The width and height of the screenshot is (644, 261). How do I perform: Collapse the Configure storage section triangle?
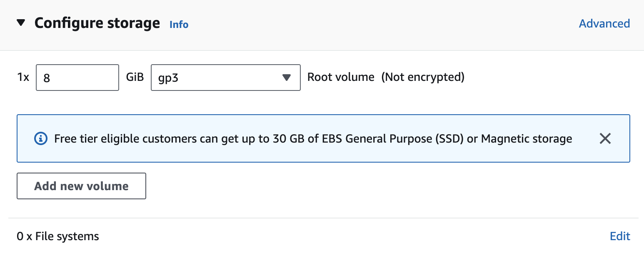tap(21, 23)
